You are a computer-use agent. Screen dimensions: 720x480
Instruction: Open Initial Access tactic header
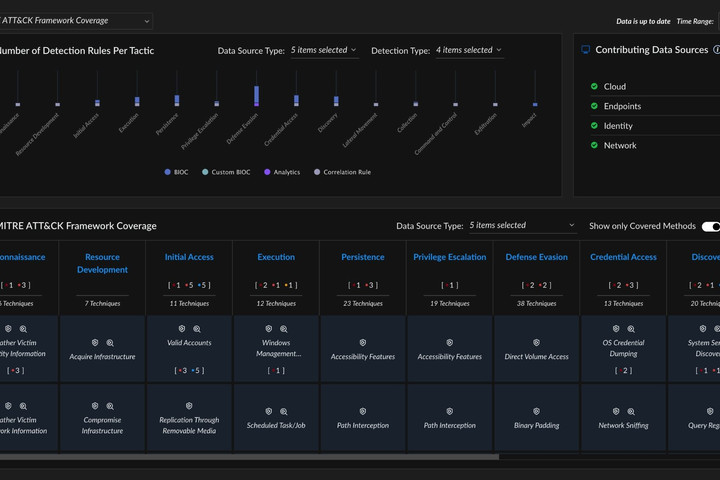tap(189, 257)
